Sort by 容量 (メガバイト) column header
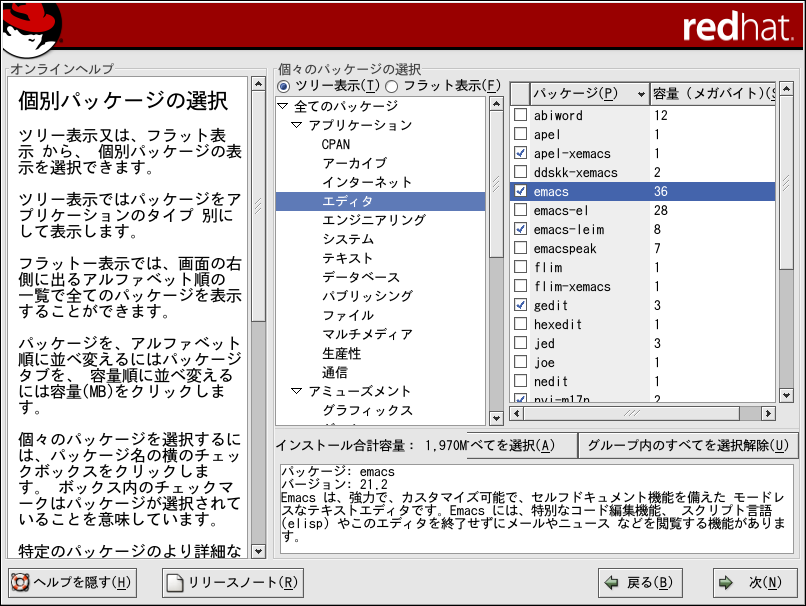806x606 pixels. coord(711,94)
